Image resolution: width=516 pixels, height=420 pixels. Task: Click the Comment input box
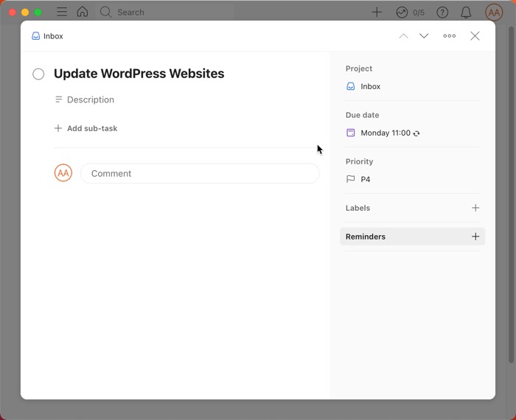pyautogui.click(x=200, y=173)
